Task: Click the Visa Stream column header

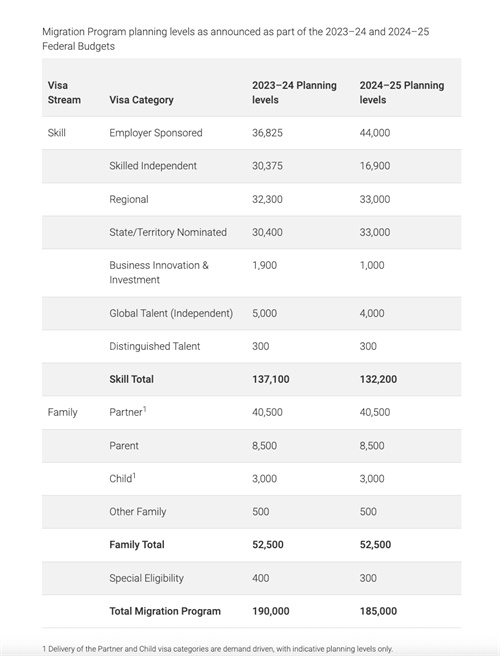Action: pos(64,92)
